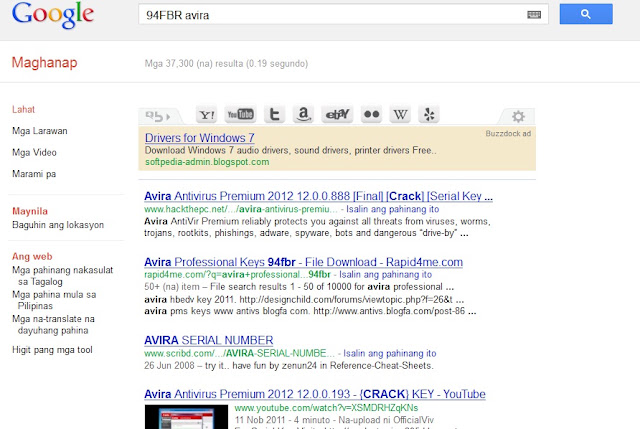This screenshot has height=429, width=640.
Task: Open the AVIRA SERIAL NUMBER result
Action: coord(209,340)
